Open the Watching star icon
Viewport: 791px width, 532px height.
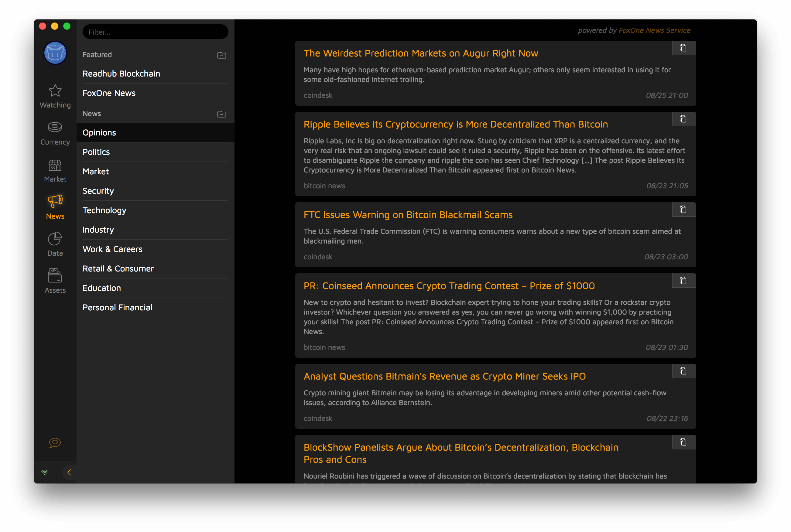[55, 90]
